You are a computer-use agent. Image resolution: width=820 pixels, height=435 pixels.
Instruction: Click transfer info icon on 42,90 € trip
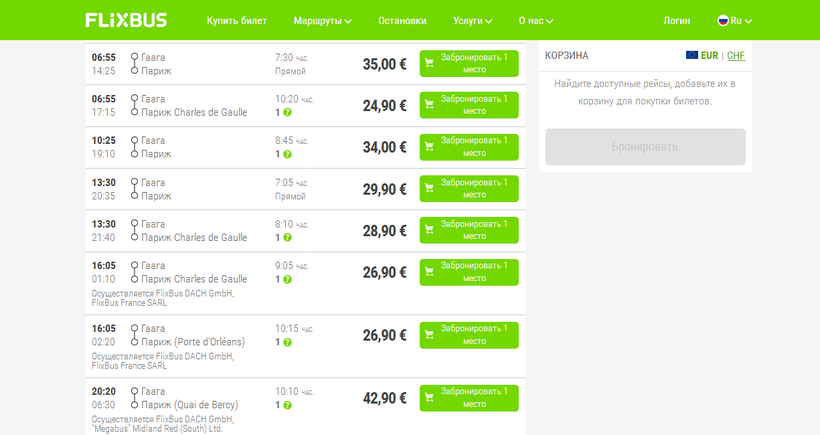coord(287,405)
